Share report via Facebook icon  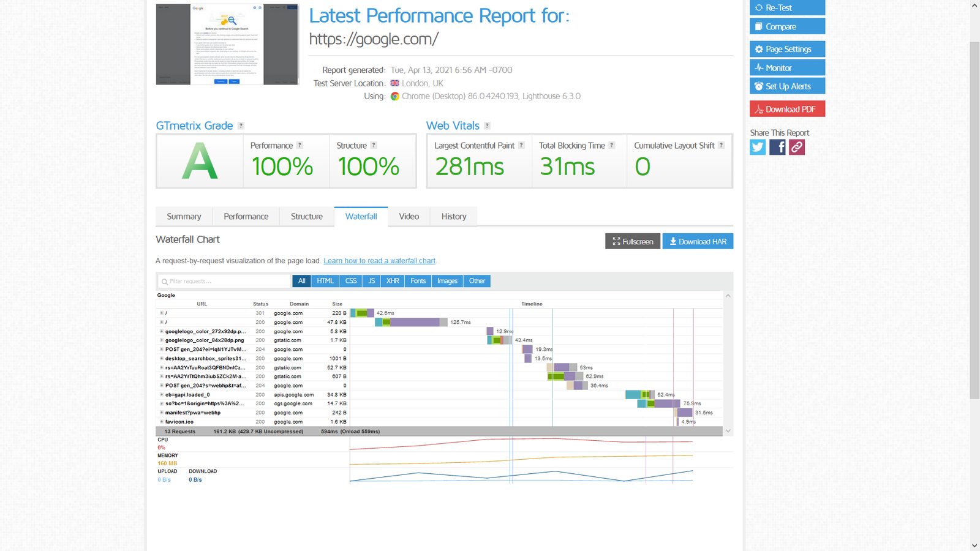click(x=777, y=147)
